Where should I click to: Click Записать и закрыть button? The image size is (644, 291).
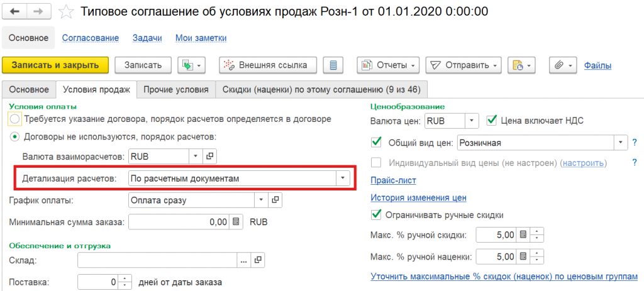point(55,65)
